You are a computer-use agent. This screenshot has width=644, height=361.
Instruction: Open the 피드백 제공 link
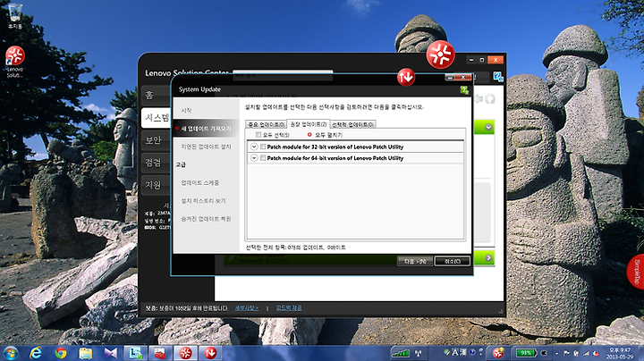(x=289, y=308)
